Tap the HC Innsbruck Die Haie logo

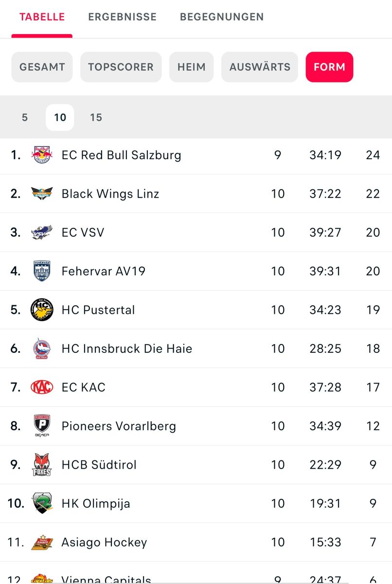click(x=42, y=348)
